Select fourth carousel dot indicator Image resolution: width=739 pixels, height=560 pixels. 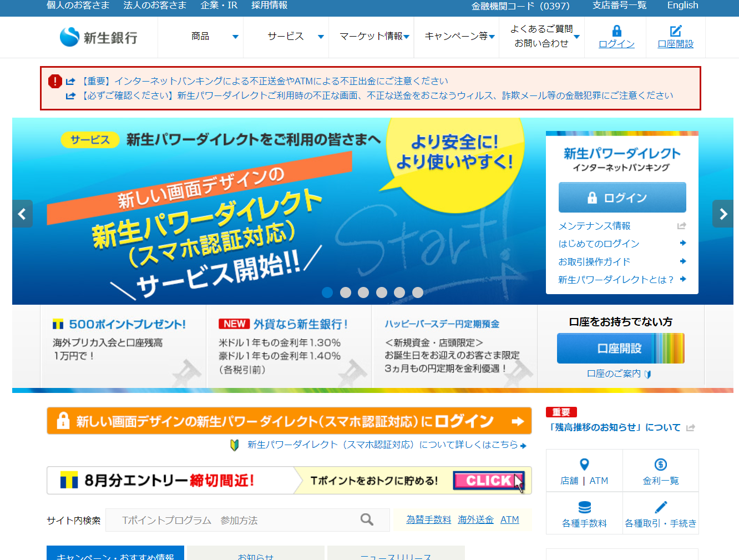point(382,292)
